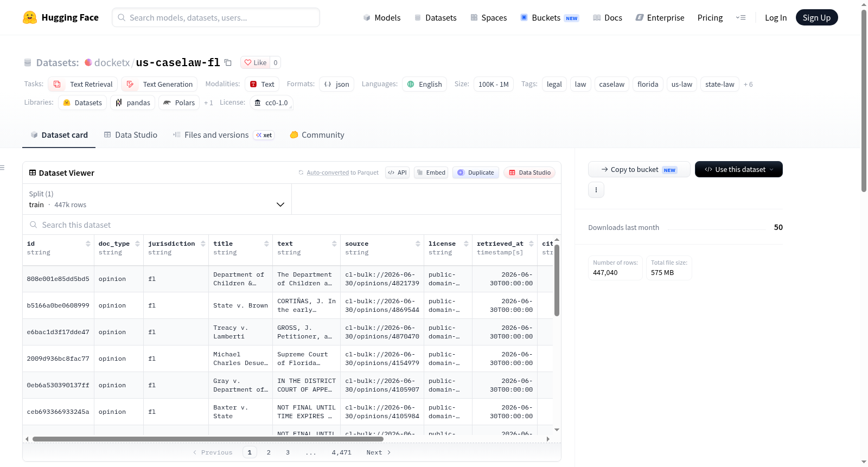
Task: Select the Text Retrieval task tag
Action: (83, 84)
